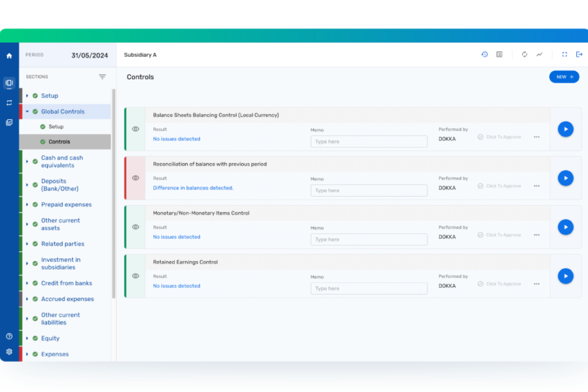Open the trend line chart icon

pyautogui.click(x=539, y=54)
